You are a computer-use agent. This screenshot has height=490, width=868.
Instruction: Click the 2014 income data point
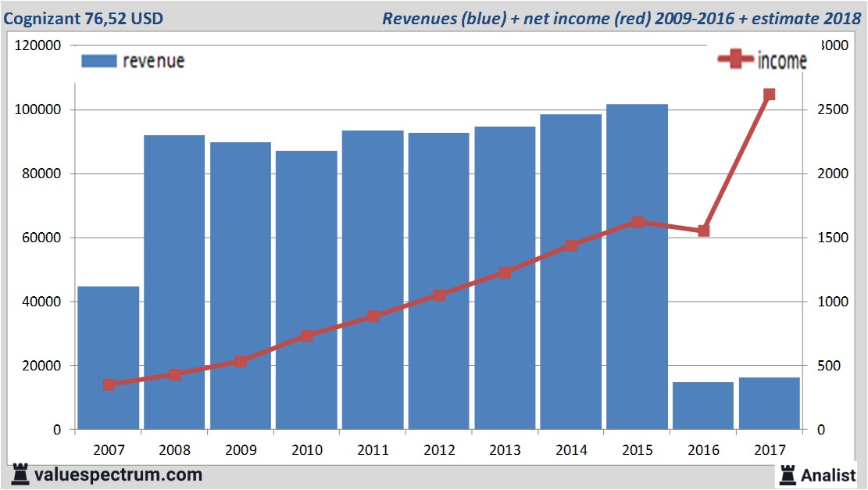click(x=572, y=245)
